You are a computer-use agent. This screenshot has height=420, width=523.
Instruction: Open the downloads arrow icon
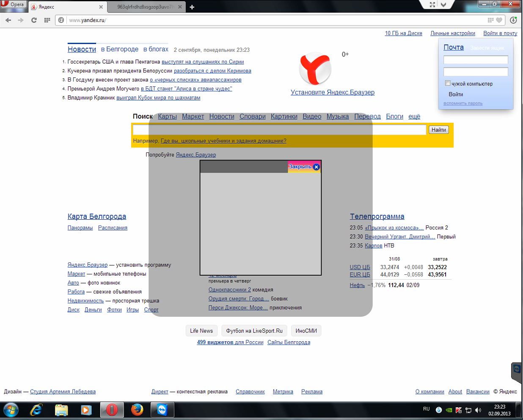pos(513,20)
